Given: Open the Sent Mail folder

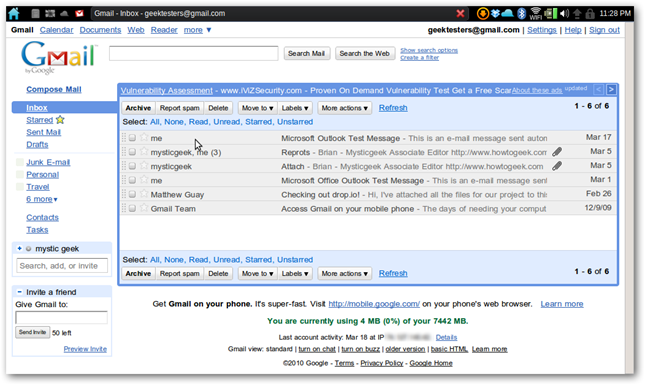Looking at the screenshot, I should tap(44, 132).
